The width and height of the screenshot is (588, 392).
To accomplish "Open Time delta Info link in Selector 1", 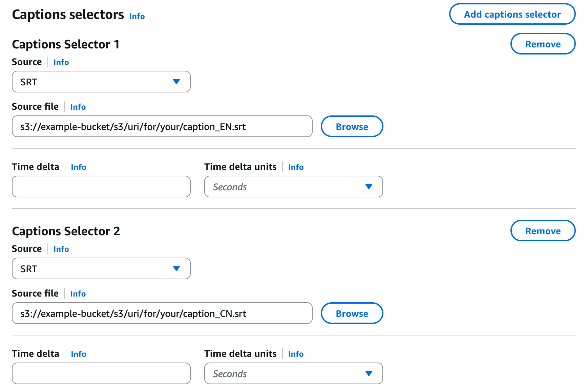I will (79, 167).
